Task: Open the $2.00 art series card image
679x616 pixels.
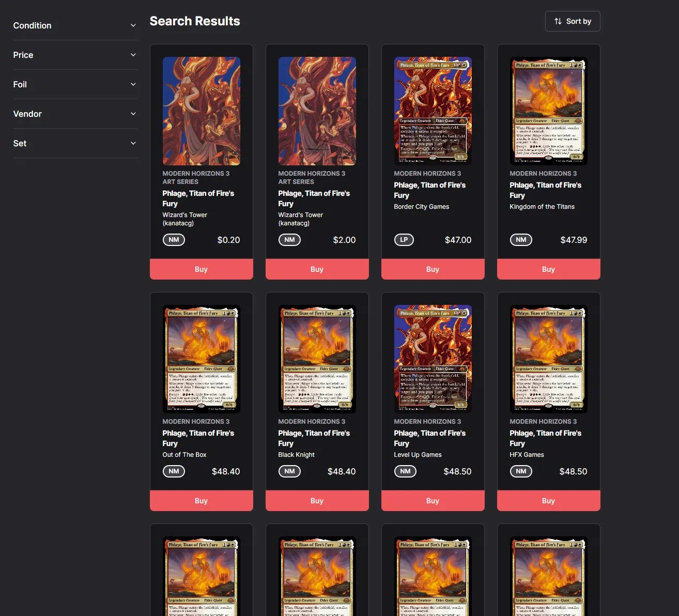Action: 317,111
